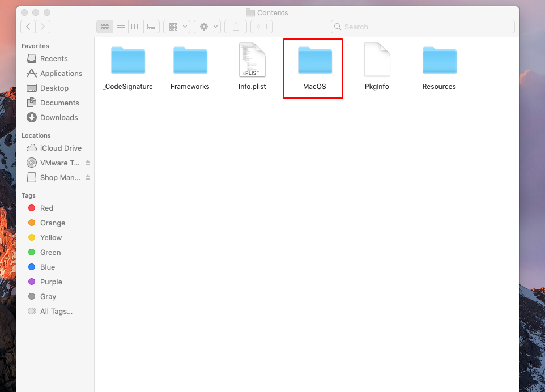Switch to gallery view

pos(151,27)
